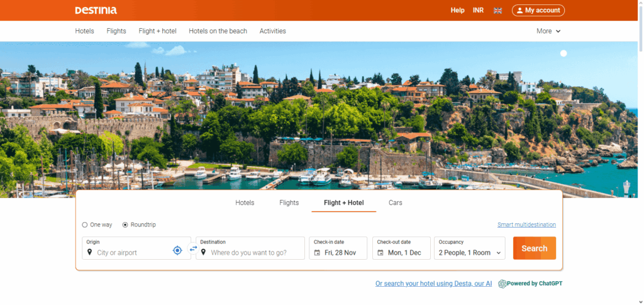Click the Destinia logo

coord(96,10)
